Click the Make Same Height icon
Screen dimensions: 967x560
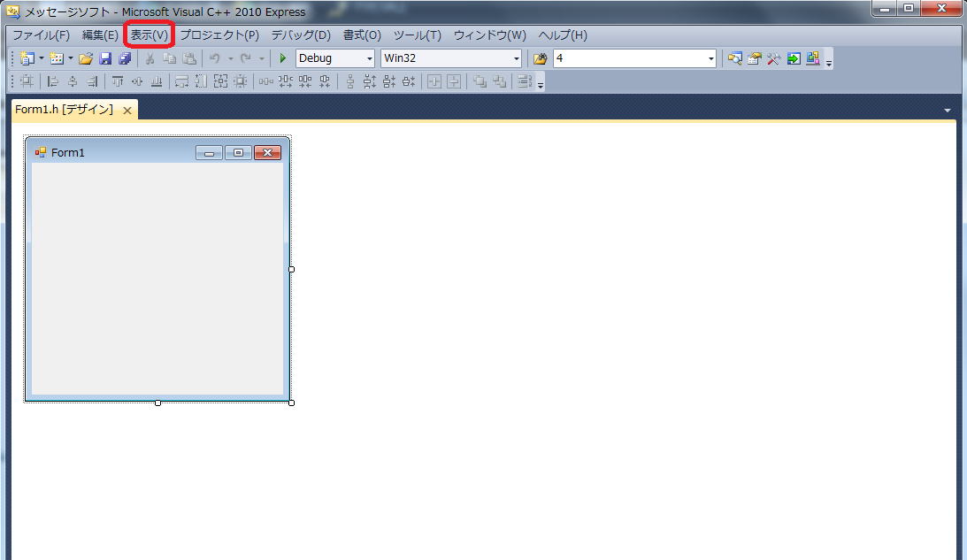[201, 81]
